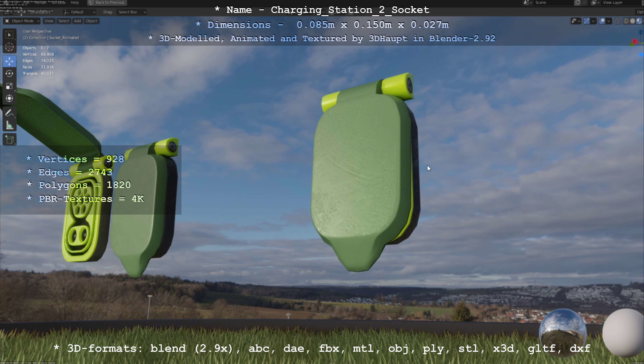Click the green Y axis gizmo dot
The width and height of the screenshot is (644, 364).
[631, 45]
